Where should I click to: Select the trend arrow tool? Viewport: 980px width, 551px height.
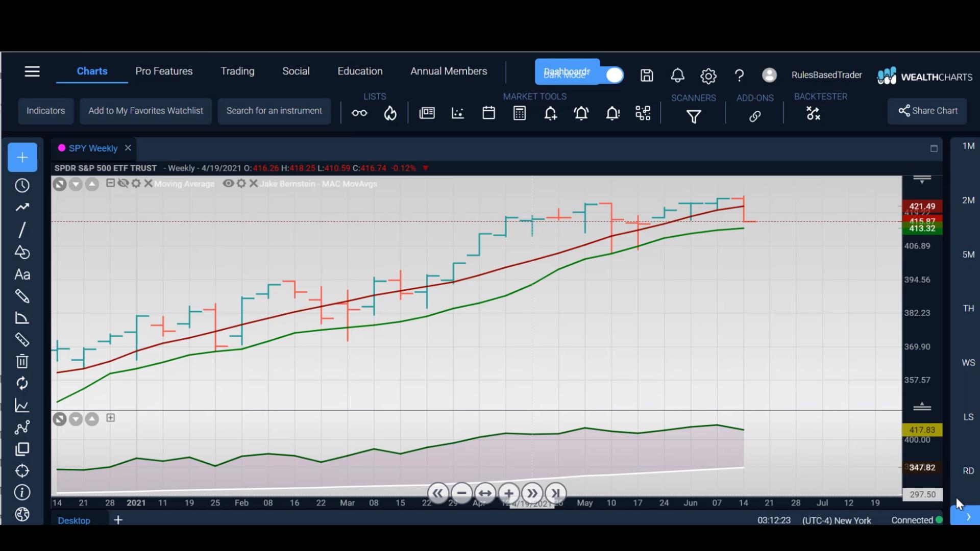22,208
